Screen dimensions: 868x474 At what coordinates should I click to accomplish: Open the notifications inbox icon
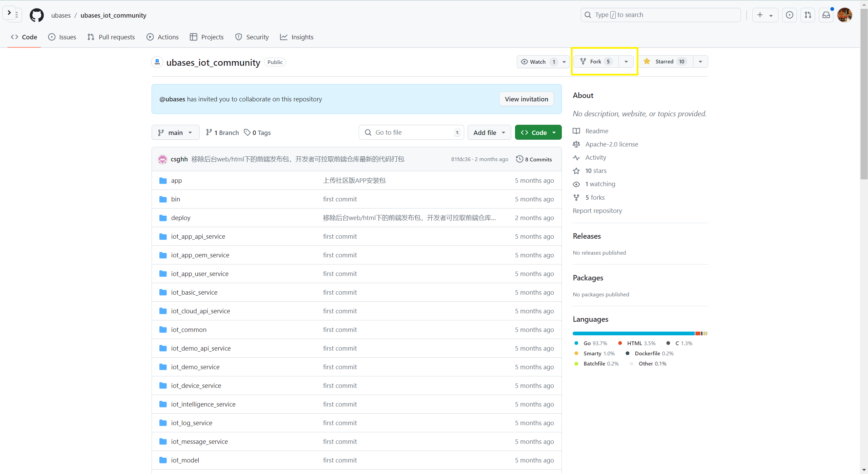(x=826, y=15)
